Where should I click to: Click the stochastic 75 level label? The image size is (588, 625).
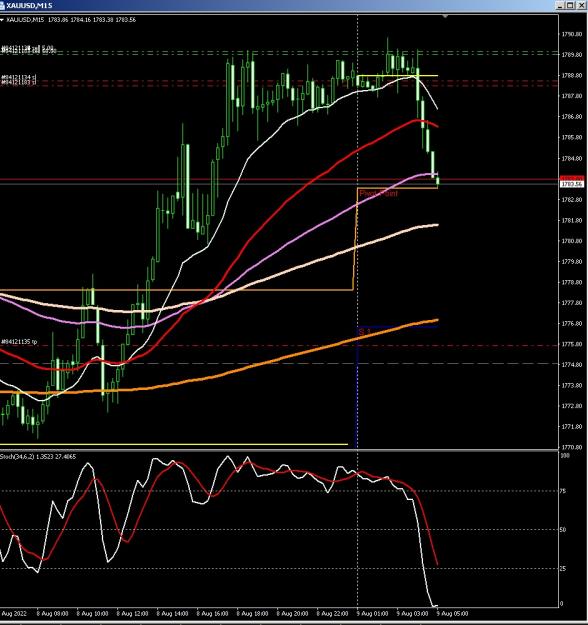tap(563, 491)
